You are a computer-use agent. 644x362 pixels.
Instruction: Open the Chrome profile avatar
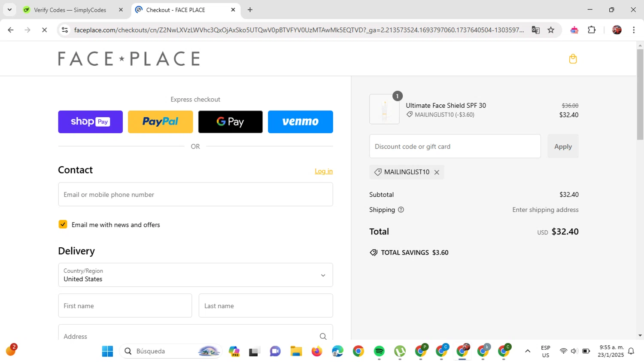617,30
